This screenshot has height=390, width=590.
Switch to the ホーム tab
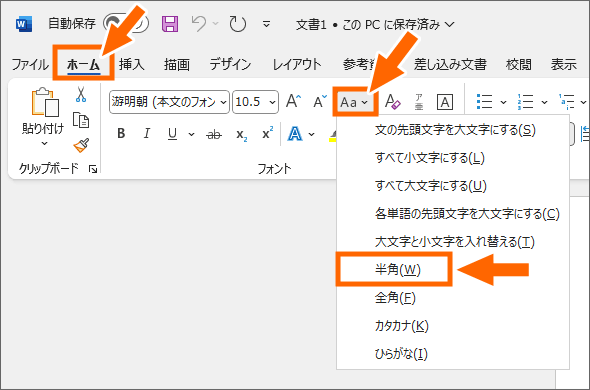click(x=83, y=64)
